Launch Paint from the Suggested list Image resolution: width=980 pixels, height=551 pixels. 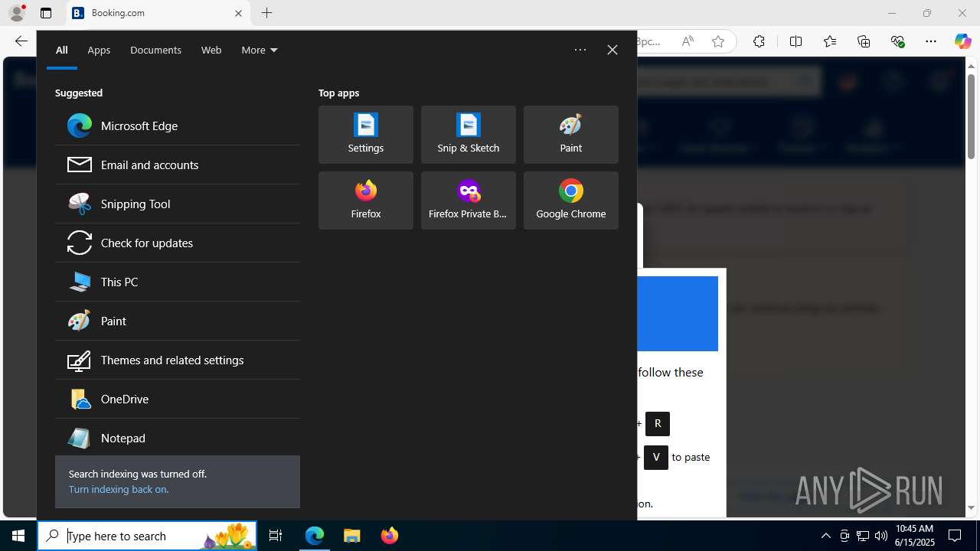(x=178, y=321)
